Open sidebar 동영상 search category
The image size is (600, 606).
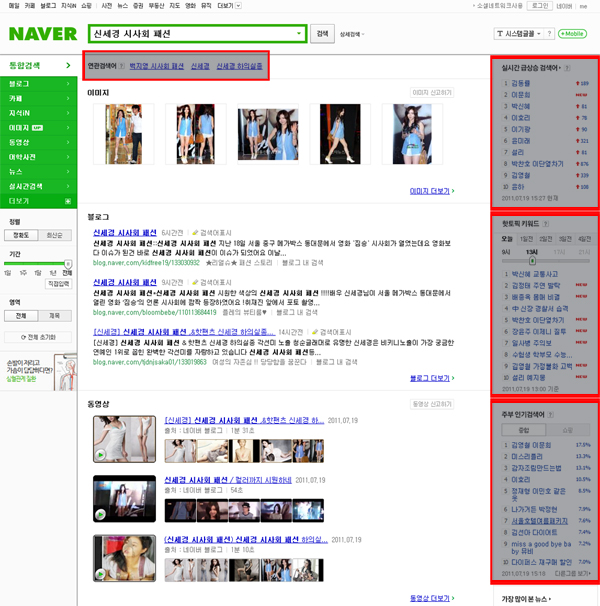[39, 142]
